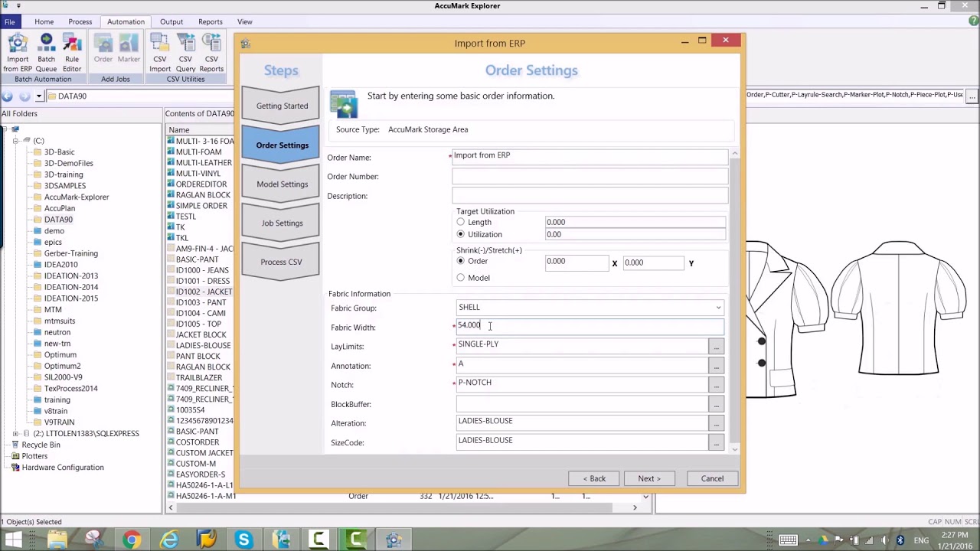The width and height of the screenshot is (980, 551).
Task: Go to the Process CSV step
Action: [x=281, y=262]
